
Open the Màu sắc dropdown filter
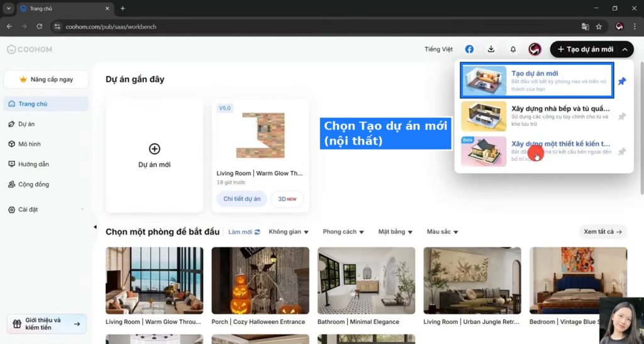pyautogui.click(x=442, y=232)
